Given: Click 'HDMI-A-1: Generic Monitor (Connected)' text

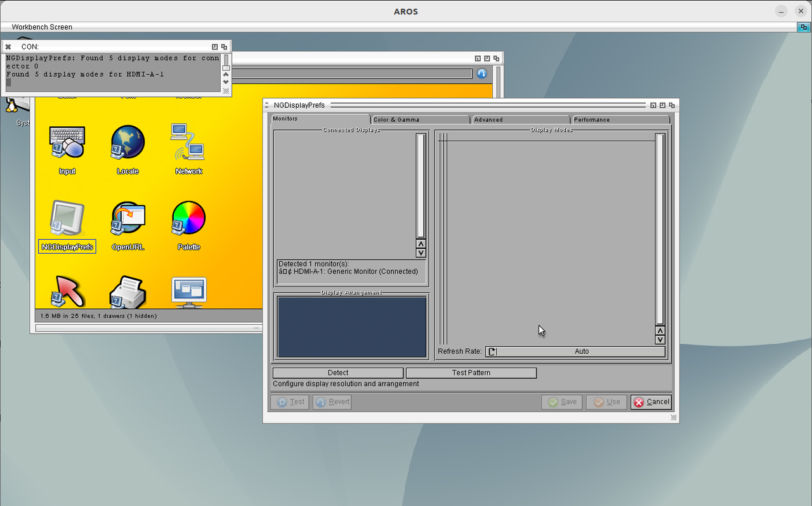Looking at the screenshot, I should (x=356, y=271).
